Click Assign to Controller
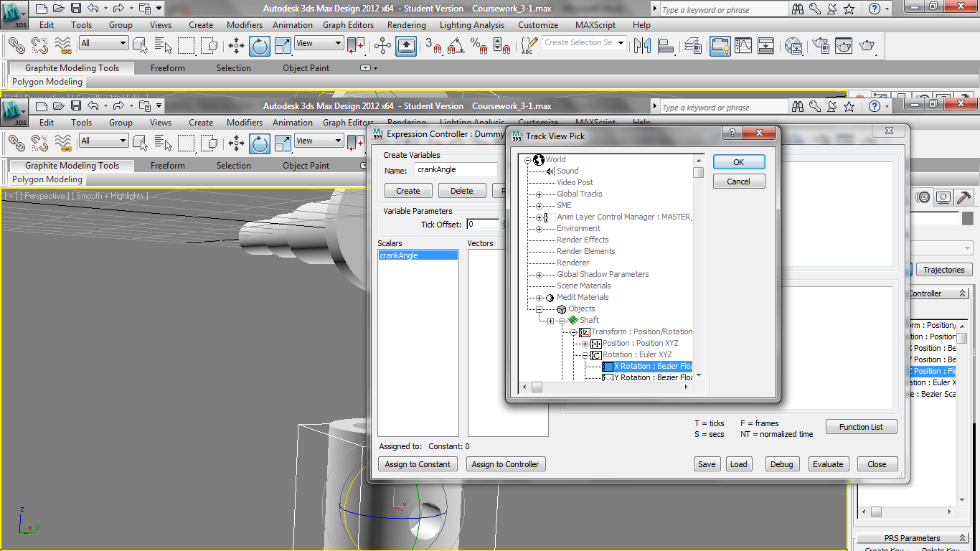The width and height of the screenshot is (980, 551). pyautogui.click(x=505, y=464)
